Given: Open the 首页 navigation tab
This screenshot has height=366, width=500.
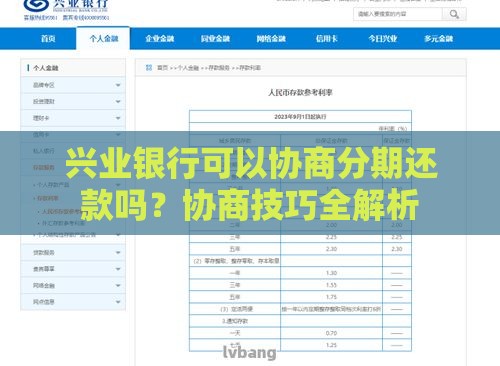Looking at the screenshot, I should pos(48,39).
